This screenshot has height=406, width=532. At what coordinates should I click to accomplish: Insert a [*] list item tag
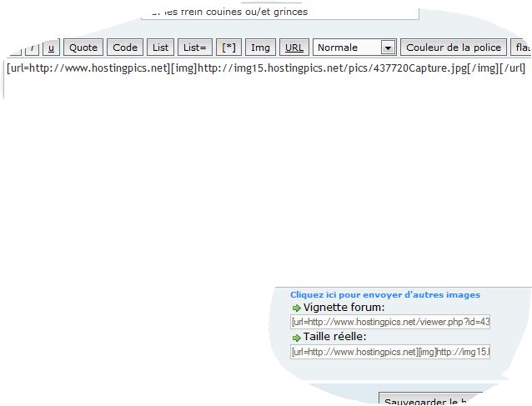pyautogui.click(x=228, y=48)
